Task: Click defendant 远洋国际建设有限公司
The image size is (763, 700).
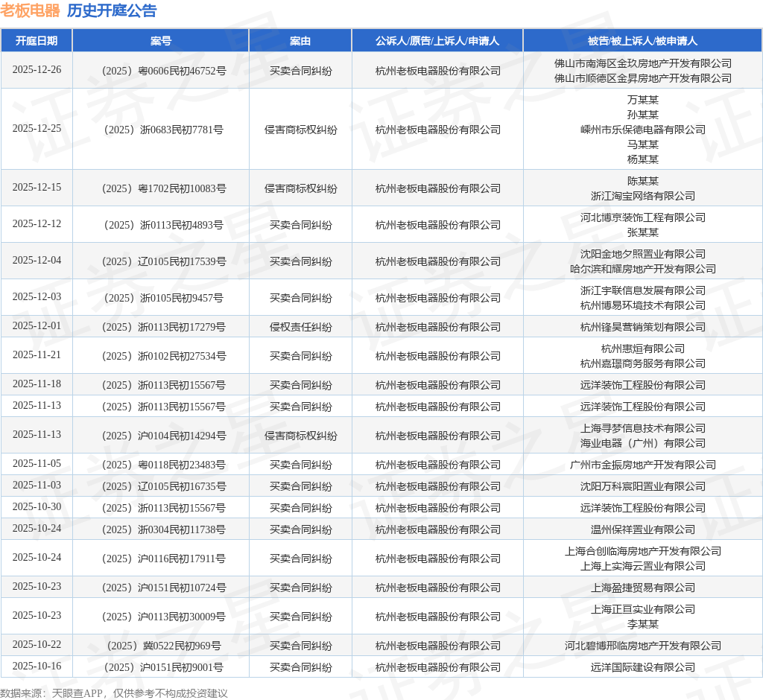Action: 643,667
